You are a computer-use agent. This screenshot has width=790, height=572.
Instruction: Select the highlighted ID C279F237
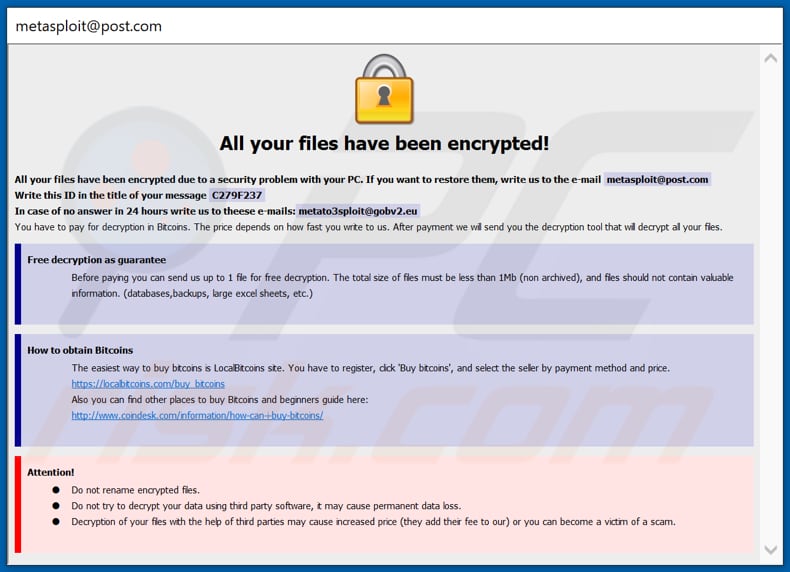pos(236,195)
